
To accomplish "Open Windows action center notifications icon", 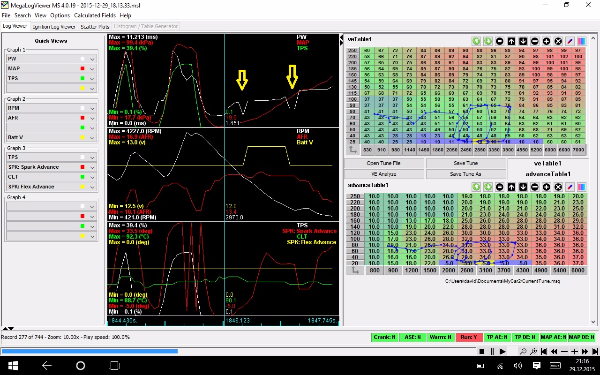I will tap(537, 366).
